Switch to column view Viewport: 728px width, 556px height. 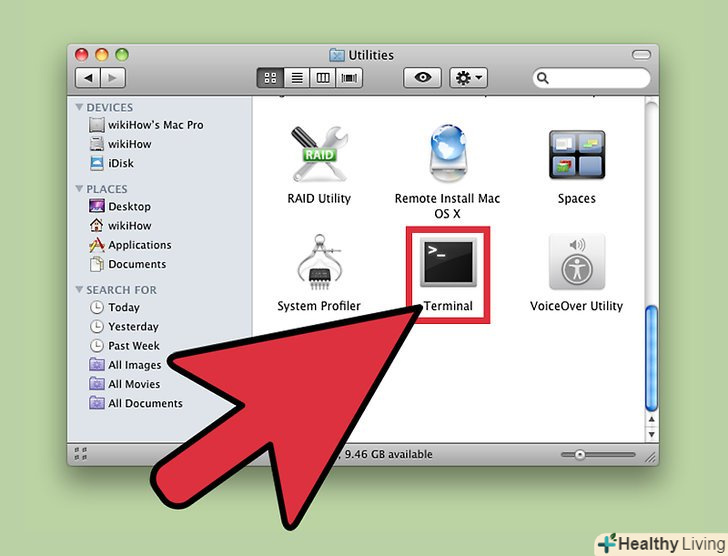click(x=323, y=78)
